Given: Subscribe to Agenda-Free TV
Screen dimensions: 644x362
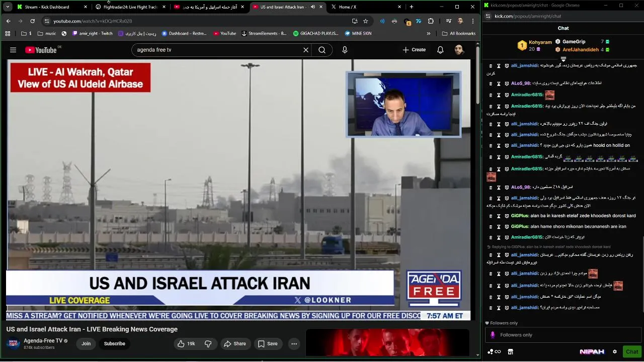Looking at the screenshot, I should (114, 343).
